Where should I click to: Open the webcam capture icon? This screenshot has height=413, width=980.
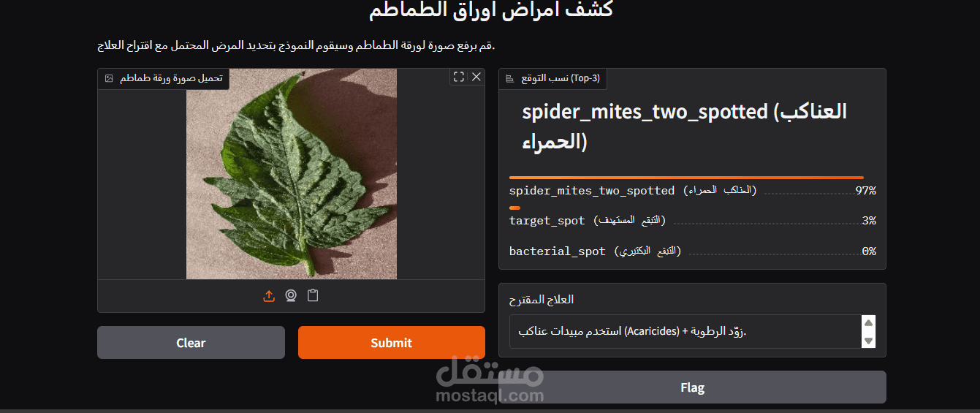[x=291, y=296]
